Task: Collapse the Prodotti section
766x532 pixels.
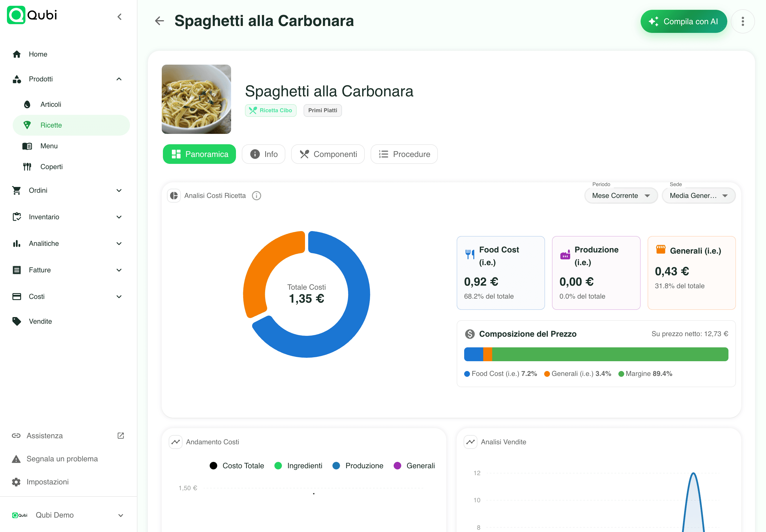Action: click(x=119, y=79)
